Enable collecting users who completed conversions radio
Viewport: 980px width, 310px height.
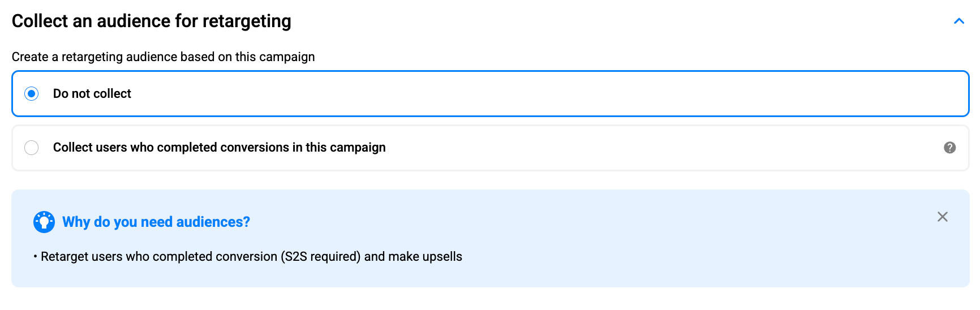(32, 148)
